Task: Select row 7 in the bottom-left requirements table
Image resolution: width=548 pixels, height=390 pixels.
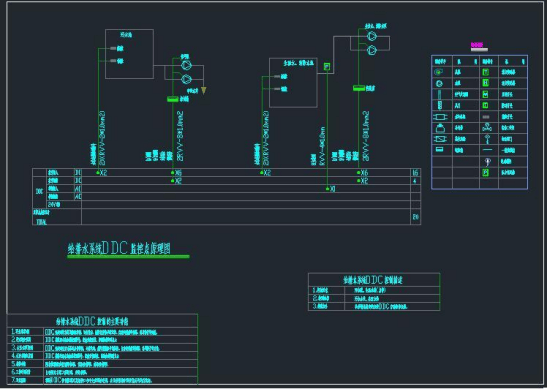Action: [102, 381]
